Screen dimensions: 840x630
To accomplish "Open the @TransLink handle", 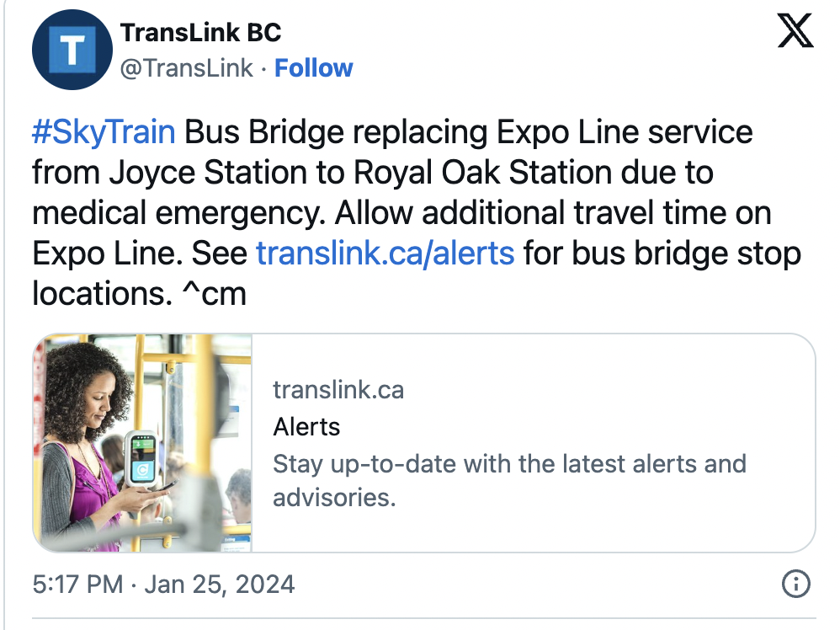I will [186, 68].
